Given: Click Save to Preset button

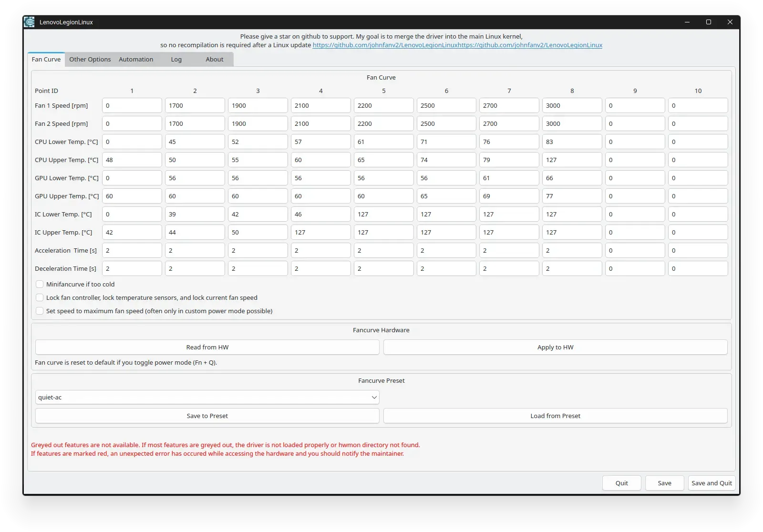Looking at the screenshot, I should pyautogui.click(x=207, y=416).
